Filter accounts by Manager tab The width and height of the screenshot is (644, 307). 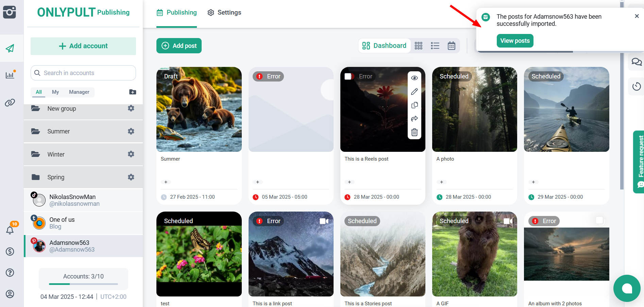79,92
